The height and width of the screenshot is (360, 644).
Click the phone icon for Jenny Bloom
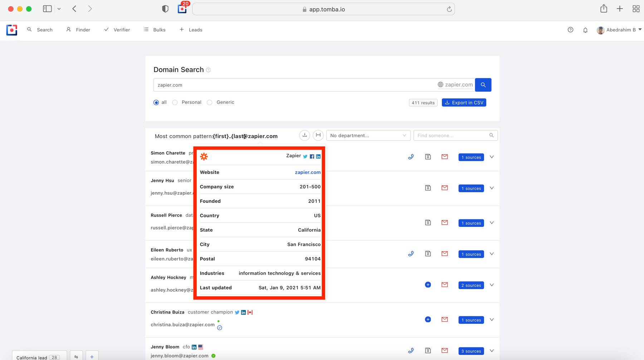click(411, 351)
